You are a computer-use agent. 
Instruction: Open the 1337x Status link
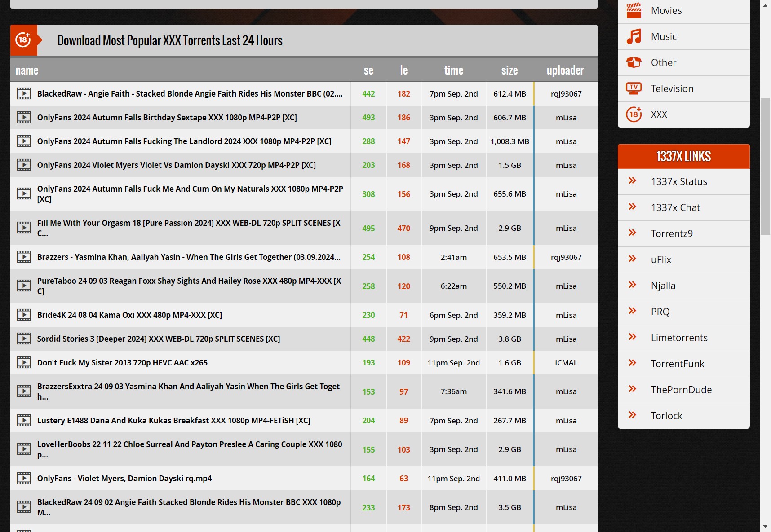click(x=678, y=182)
